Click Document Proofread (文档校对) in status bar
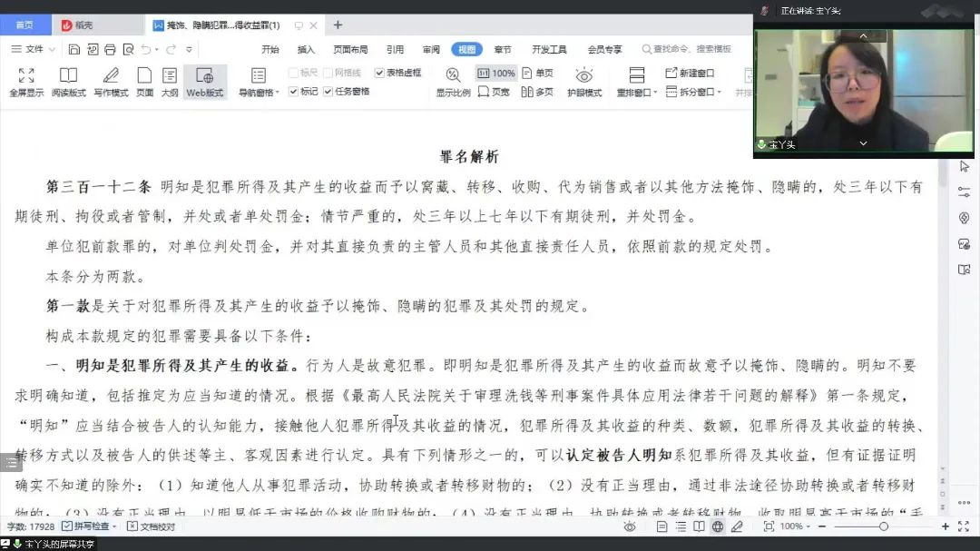Screen dimensions: 980x551 [x=152, y=526]
